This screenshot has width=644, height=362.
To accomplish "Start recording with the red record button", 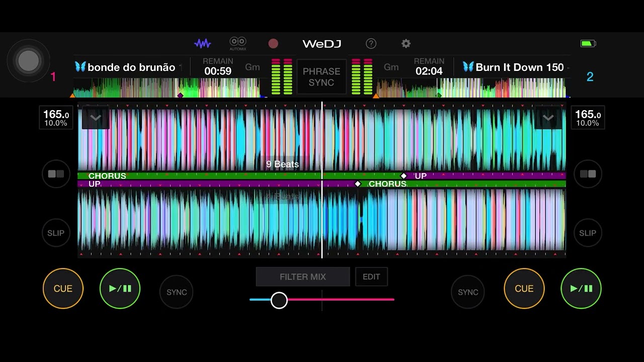I will click(x=273, y=44).
